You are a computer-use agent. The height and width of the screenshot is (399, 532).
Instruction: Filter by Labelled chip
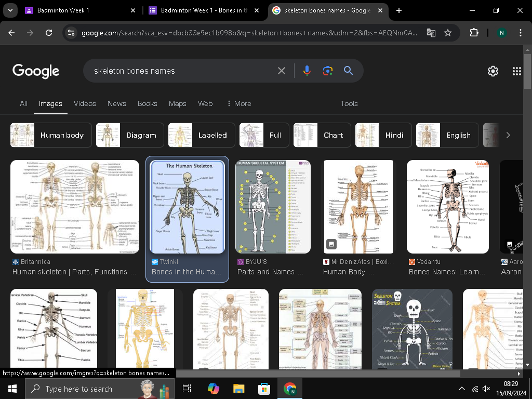(202, 135)
